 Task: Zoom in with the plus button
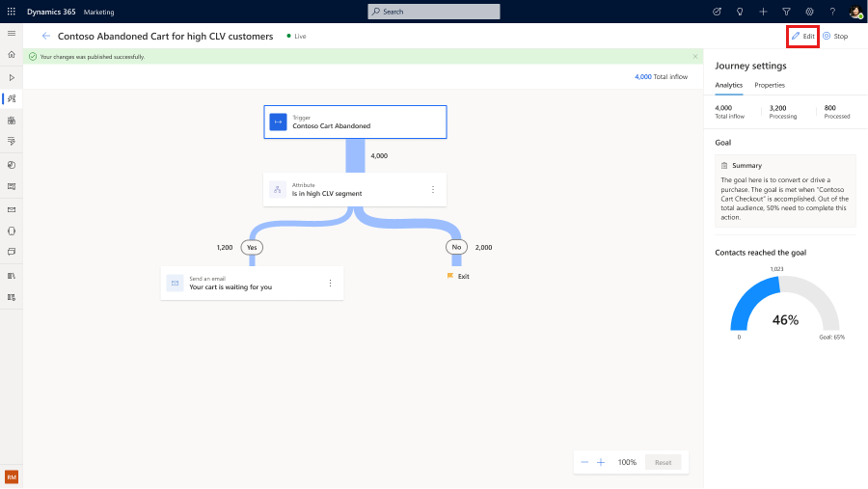[x=601, y=462]
